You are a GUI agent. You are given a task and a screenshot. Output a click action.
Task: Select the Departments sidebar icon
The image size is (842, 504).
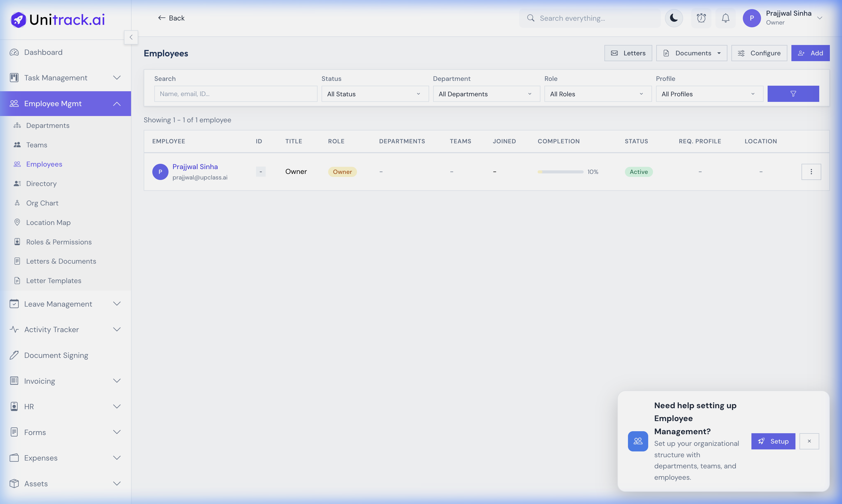(17, 125)
